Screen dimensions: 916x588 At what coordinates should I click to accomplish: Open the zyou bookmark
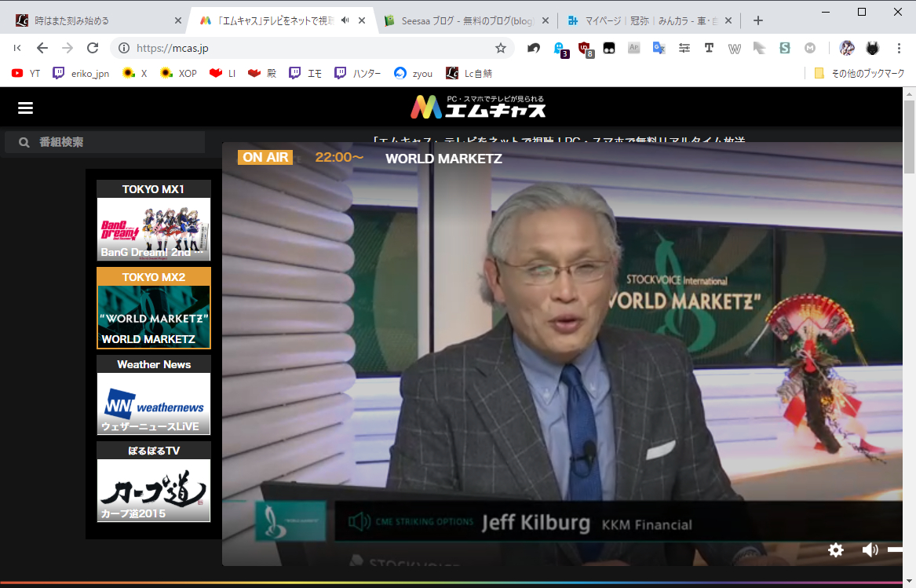point(413,73)
